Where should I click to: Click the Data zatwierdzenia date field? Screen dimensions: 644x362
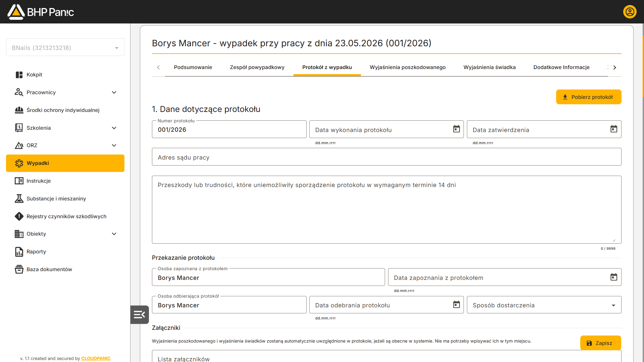tap(544, 129)
